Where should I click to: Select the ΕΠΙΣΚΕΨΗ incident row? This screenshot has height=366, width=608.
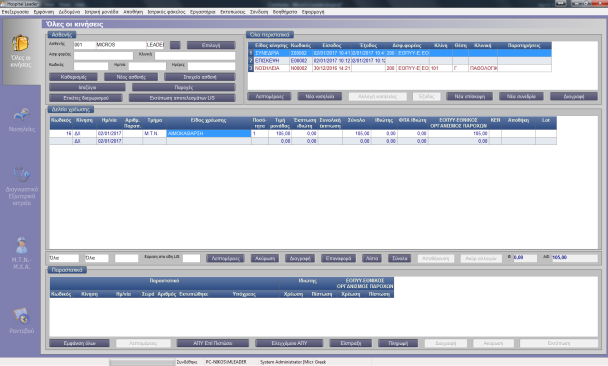[399, 60]
